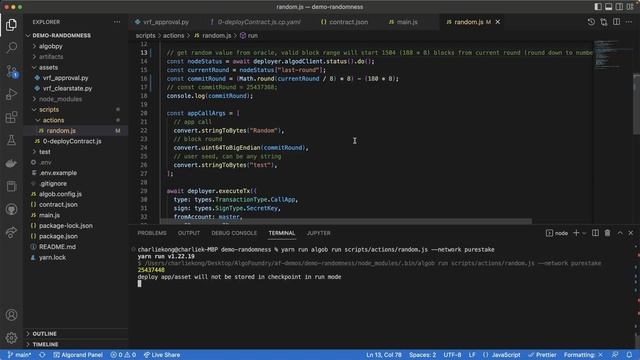Open the Extensions view
Viewport: 640px width, 360px height.
(x=11, y=118)
